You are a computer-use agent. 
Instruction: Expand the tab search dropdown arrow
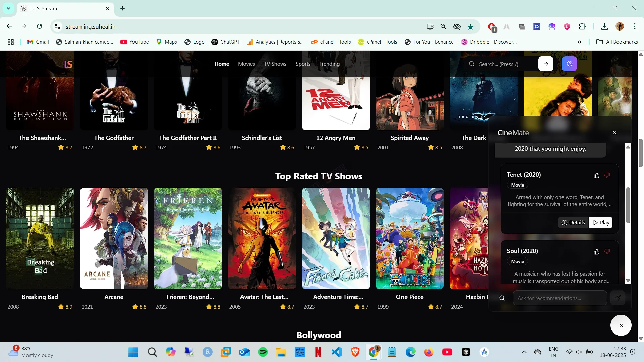(x=8, y=8)
